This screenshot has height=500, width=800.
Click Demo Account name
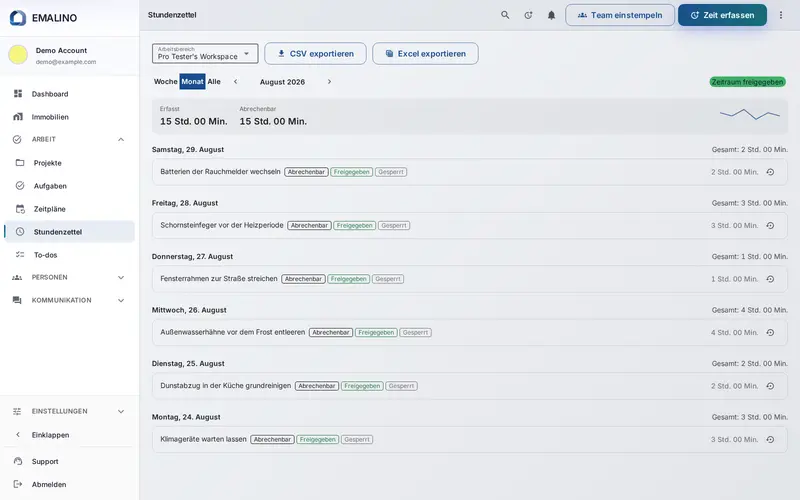(61, 51)
